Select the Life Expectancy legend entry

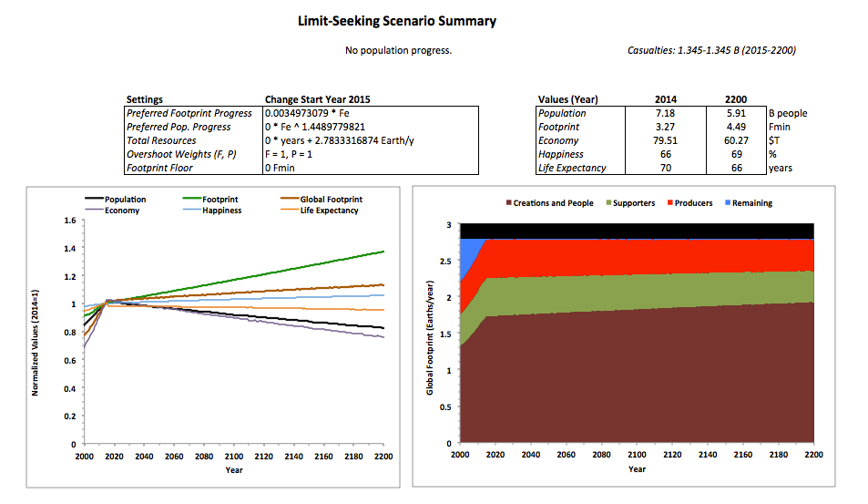click(x=329, y=210)
